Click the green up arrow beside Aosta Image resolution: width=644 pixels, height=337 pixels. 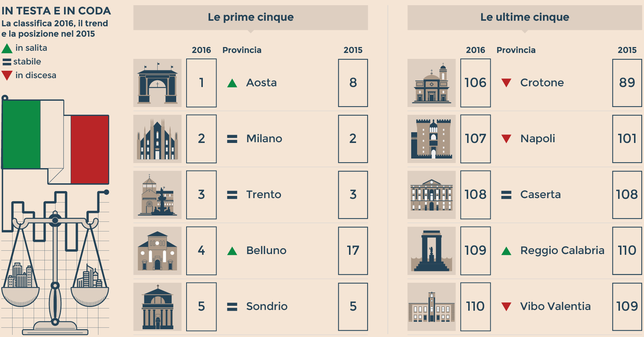[232, 83]
